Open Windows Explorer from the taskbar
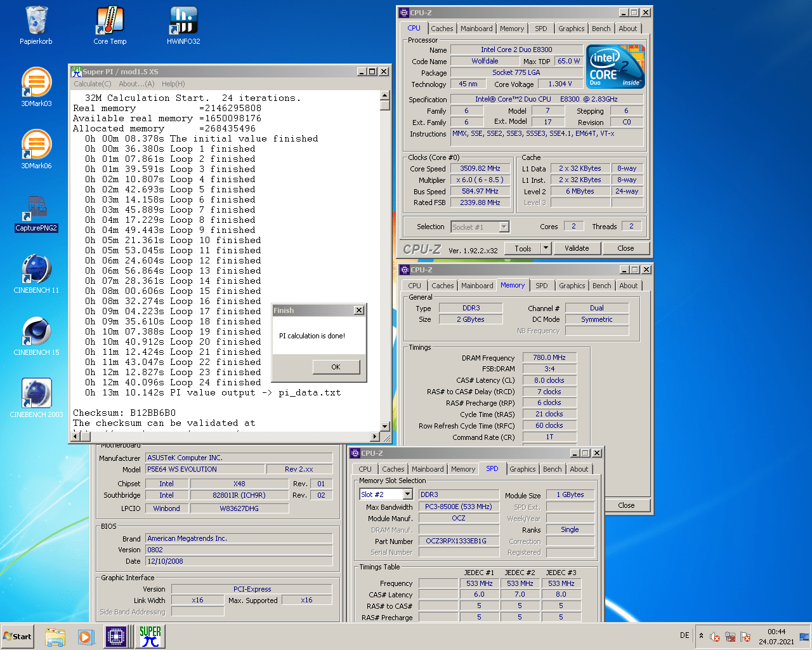 coord(55,637)
